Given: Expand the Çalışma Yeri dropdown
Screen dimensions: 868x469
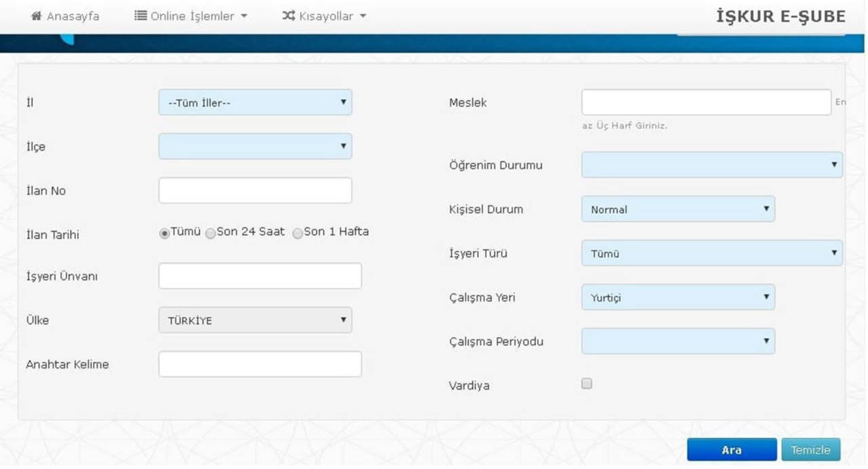Looking at the screenshot, I should pos(677,297).
